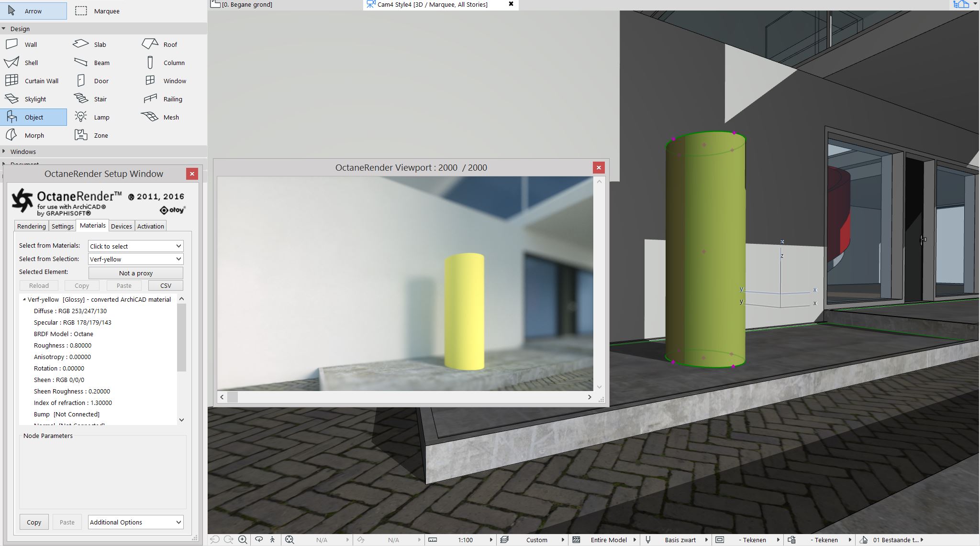Collapse the Design section in the toolbox

click(4, 28)
